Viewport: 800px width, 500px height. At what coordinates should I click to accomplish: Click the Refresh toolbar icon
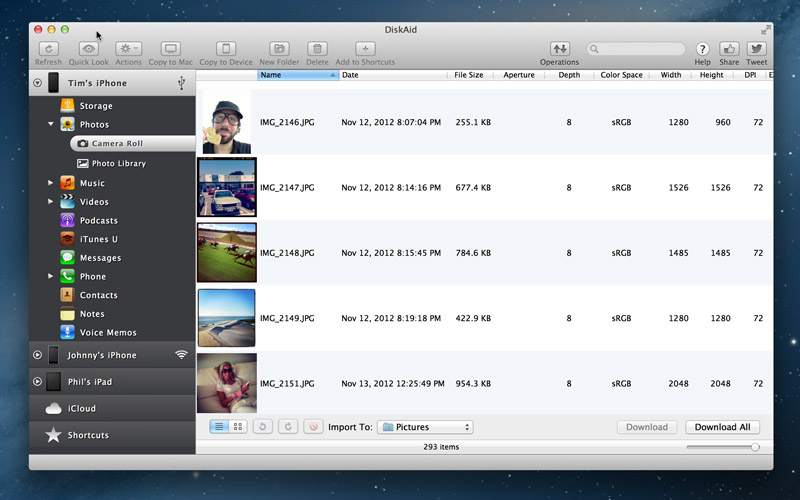pos(48,49)
